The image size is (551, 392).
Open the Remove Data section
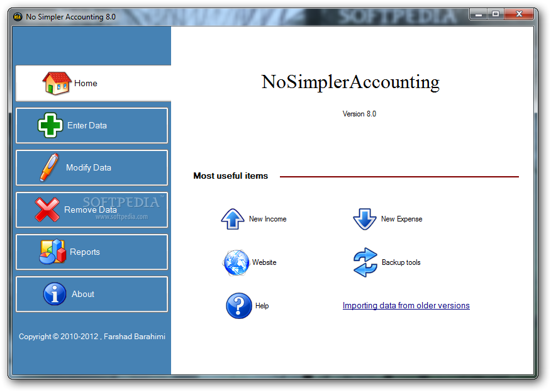point(92,210)
